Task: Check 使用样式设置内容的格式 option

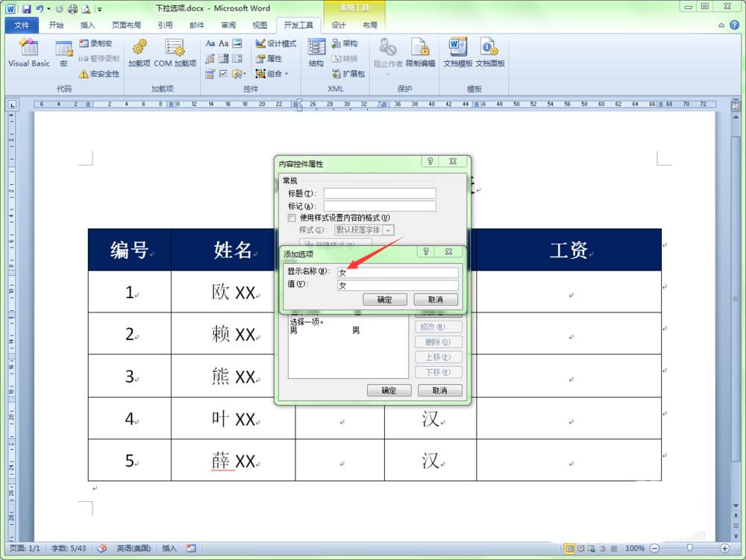Action: click(292, 218)
